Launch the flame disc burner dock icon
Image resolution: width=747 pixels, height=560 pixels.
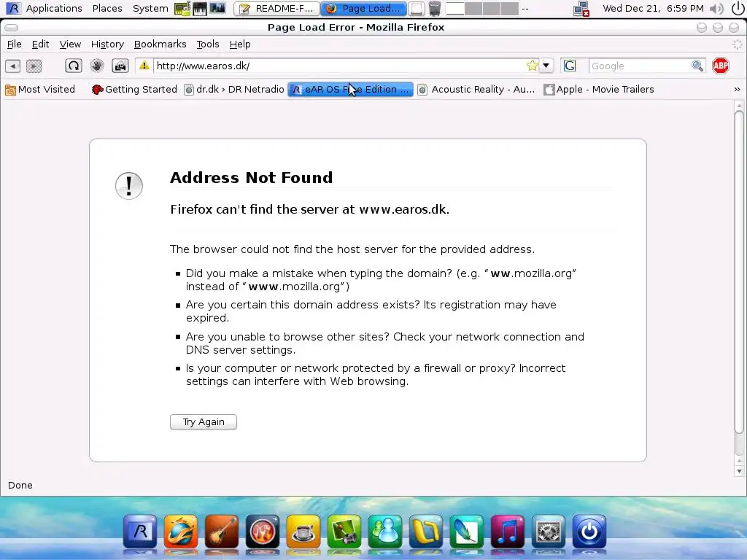click(x=262, y=532)
